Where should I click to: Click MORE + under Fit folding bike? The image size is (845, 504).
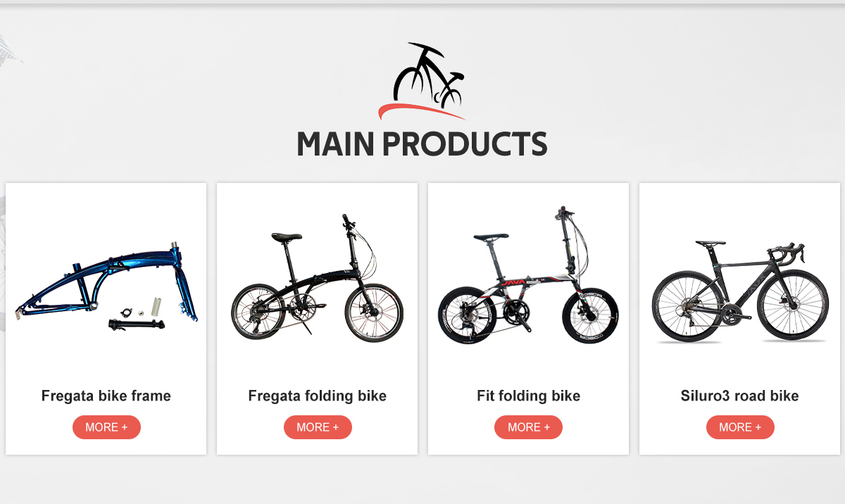tap(528, 427)
